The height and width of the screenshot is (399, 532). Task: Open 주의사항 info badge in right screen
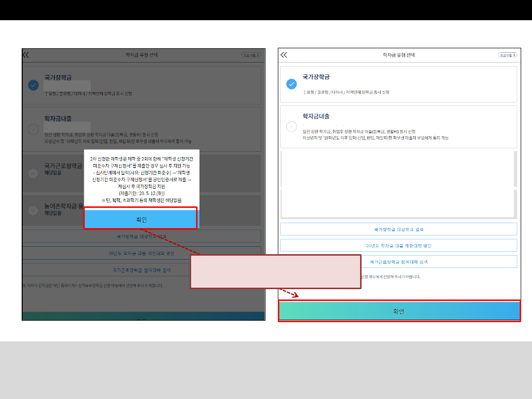pos(508,55)
